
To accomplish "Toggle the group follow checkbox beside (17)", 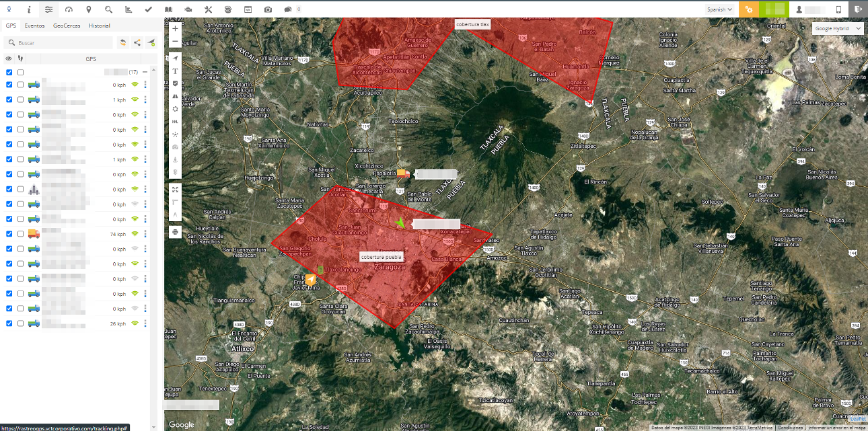I will coord(21,72).
